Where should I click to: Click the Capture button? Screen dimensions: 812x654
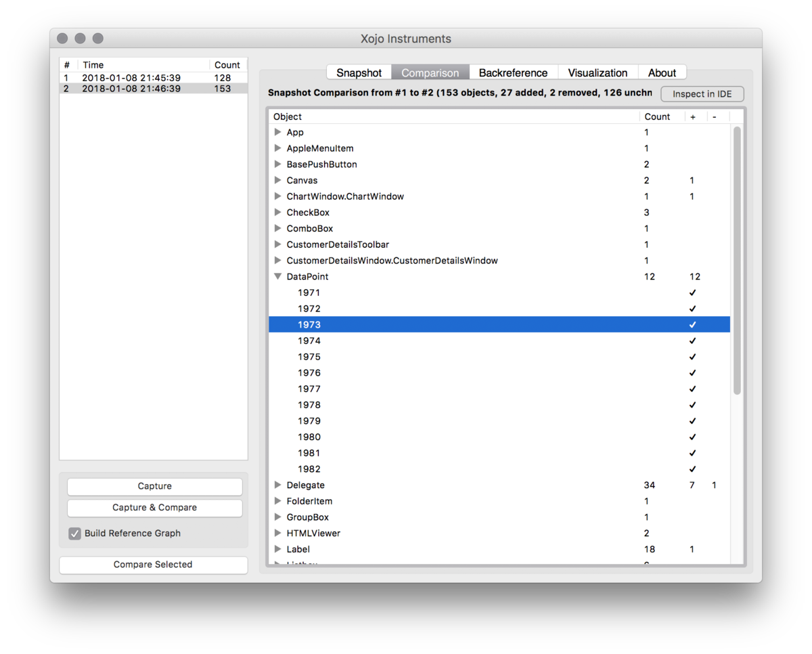tap(154, 486)
